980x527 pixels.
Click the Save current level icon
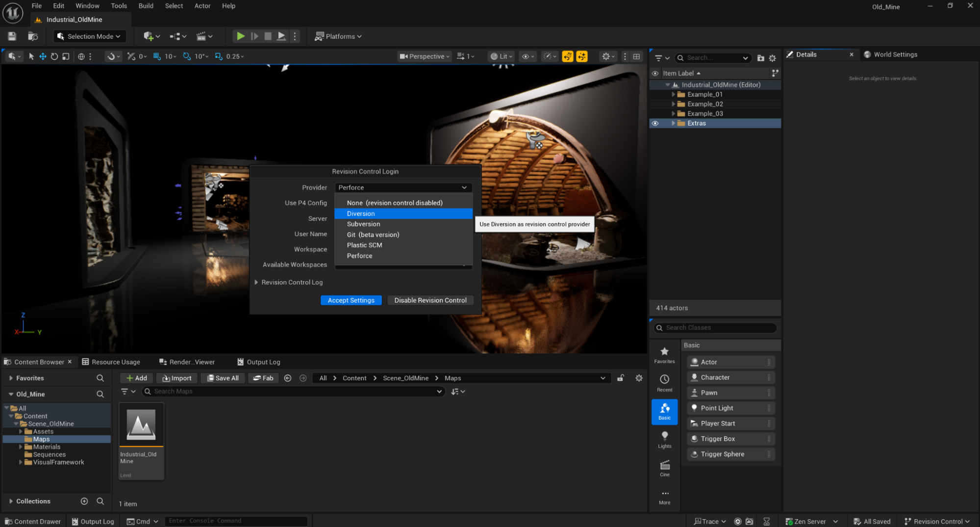(12, 36)
